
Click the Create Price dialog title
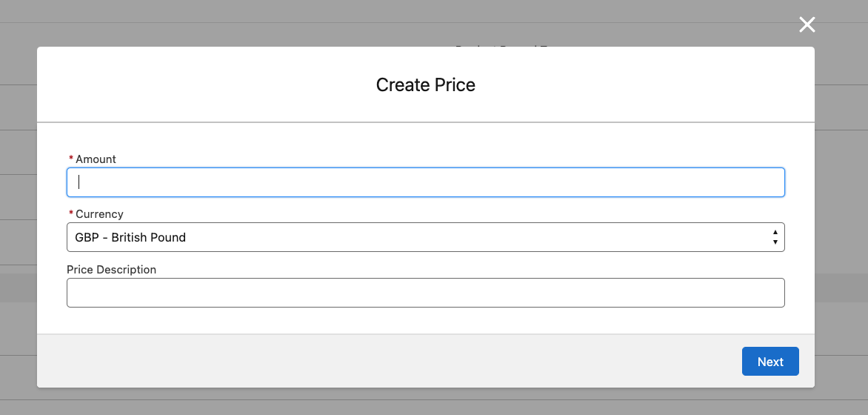click(x=425, y=84)
